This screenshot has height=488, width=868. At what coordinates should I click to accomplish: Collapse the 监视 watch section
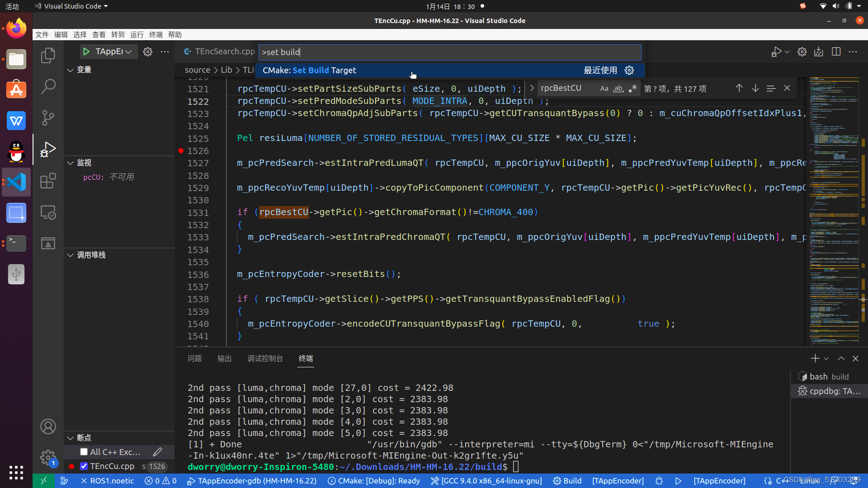pos(71,163)
